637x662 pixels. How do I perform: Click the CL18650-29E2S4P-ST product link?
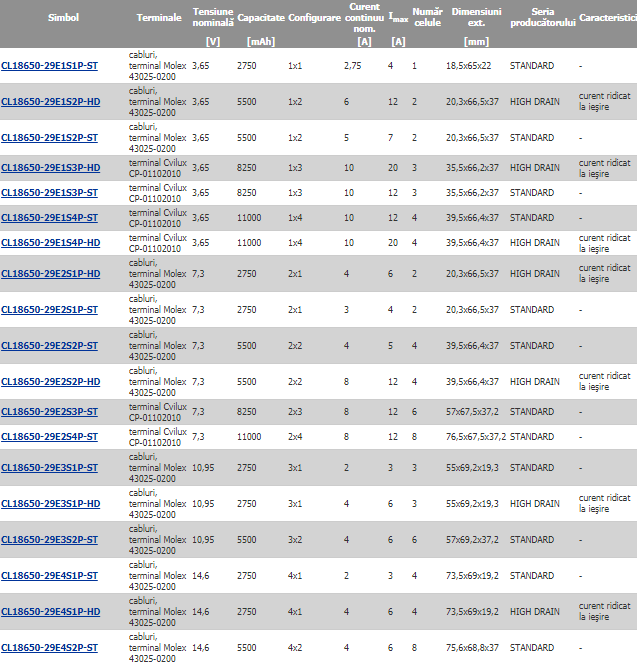pos(49,437)
